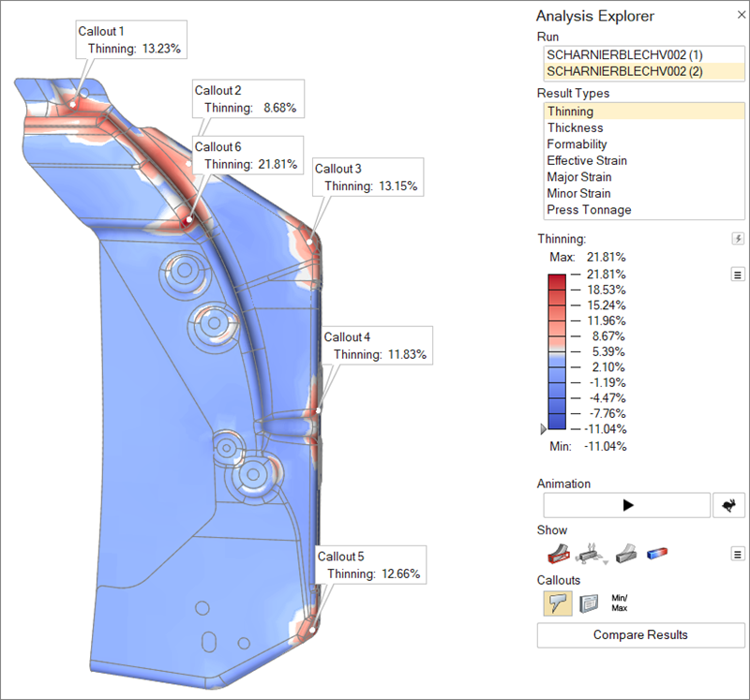This screenshot has height=700, width=750.
Task: Select the Formability result type
Action: point(577,144)
